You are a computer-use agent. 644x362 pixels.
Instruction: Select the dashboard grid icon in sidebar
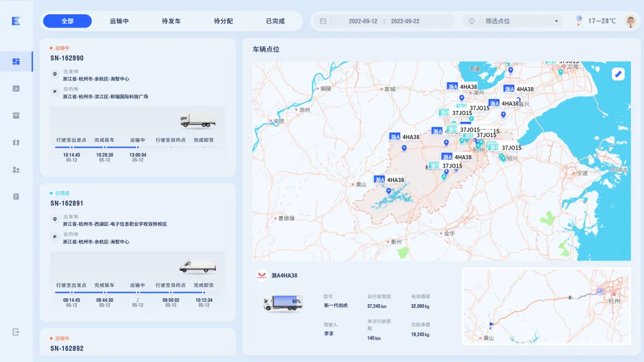[x=17, y=61]
